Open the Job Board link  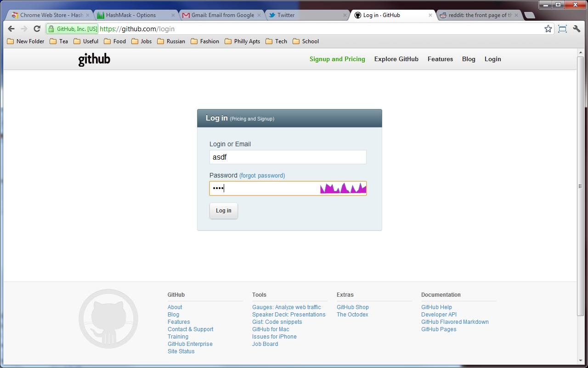coord(265,344)
